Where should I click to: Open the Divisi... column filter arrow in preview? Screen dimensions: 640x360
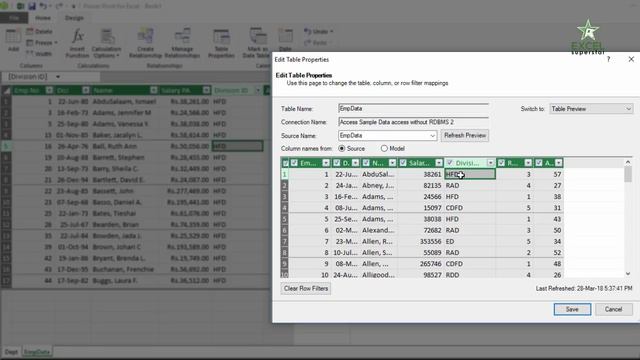(491, 163)
